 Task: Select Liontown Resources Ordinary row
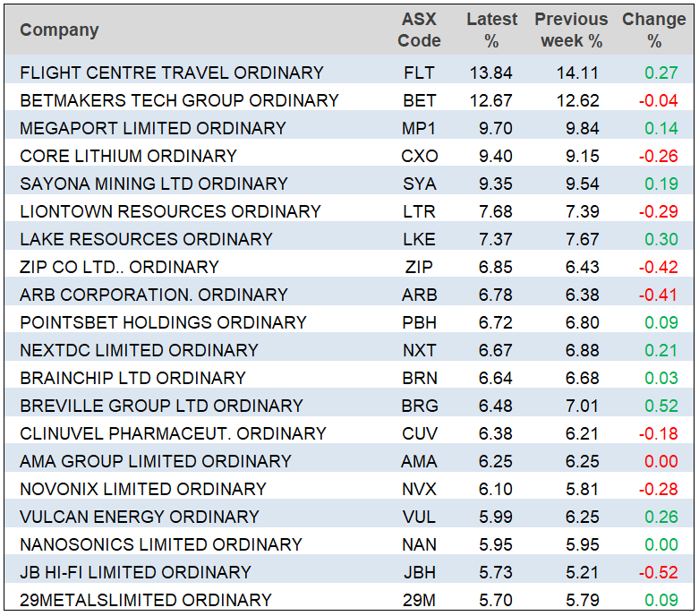click(x=170, y=211)
